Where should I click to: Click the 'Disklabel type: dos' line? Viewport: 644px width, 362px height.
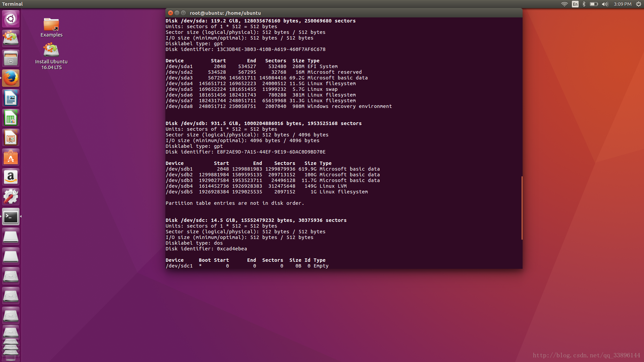click(x=194, y=243)
